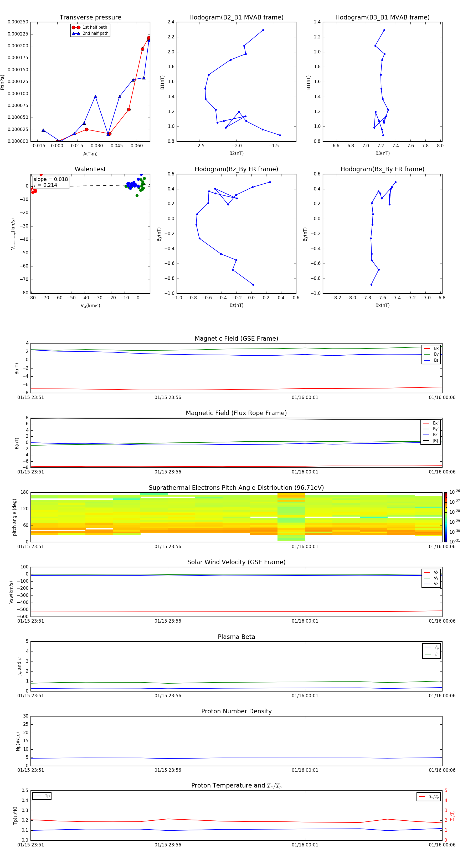Viewport: 473px width, 868px height.
Task: Click the "Np(#/cc)" axis label
Action: tap(18, 741)
